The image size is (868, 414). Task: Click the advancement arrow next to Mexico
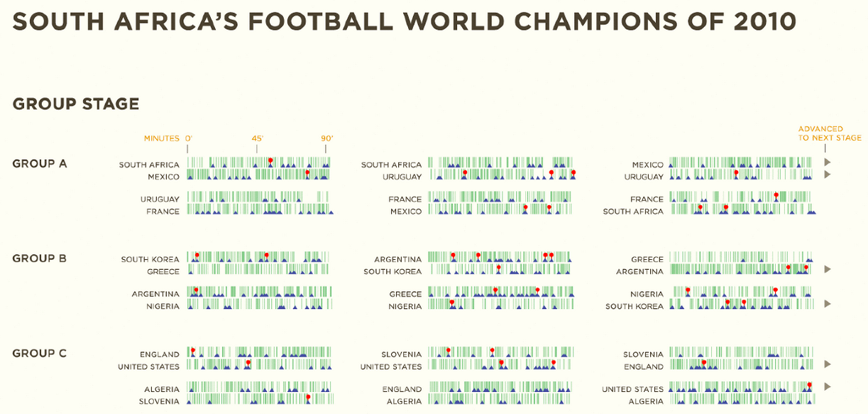(827, 163)
